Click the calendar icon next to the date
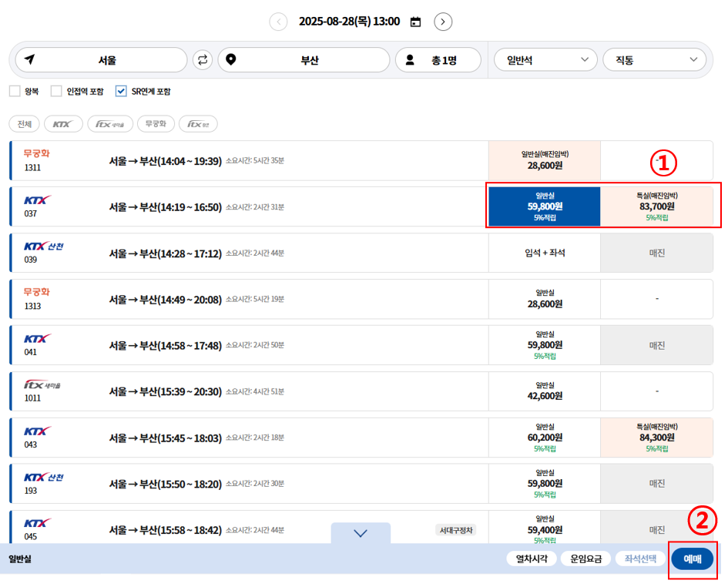 [x=415, y=22]
